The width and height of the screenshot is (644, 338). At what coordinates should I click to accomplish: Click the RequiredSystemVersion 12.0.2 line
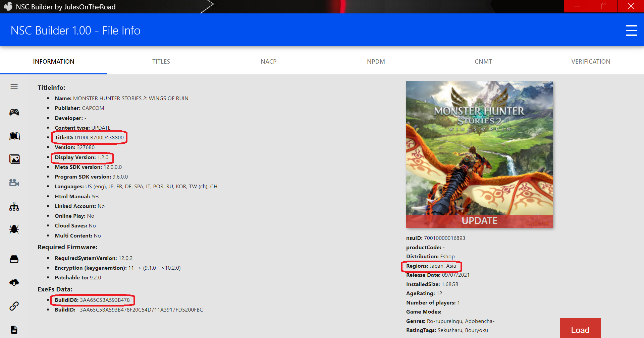click(94, 258)
